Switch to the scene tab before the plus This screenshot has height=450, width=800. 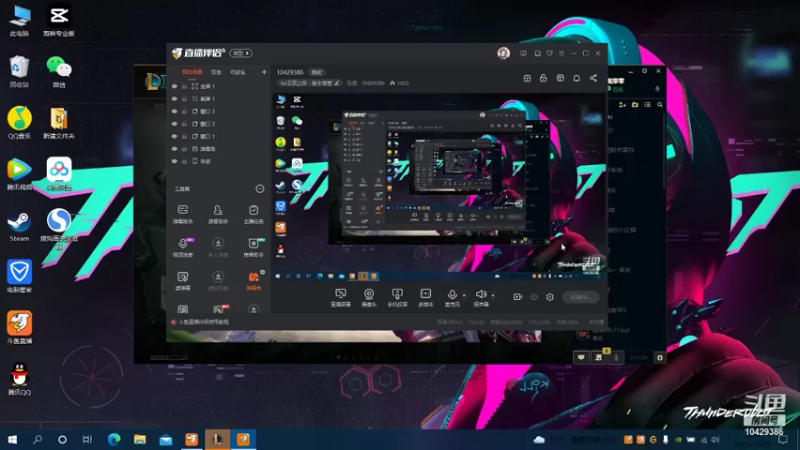[238, 72]
